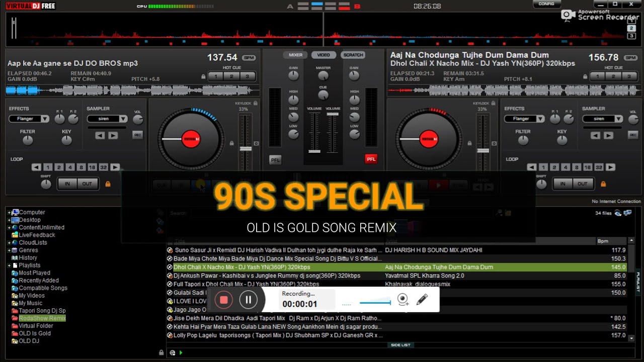This screenshot has height=362, width=644.
Task: Open the OLD Is Gold folder
Action: pyautogui.click(x=35, y=333)
